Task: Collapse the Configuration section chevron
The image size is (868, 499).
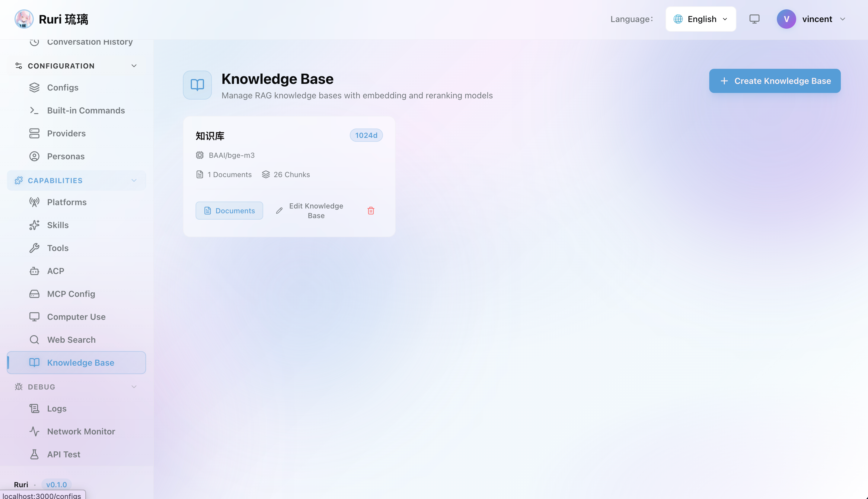Action: coord(134,66)
